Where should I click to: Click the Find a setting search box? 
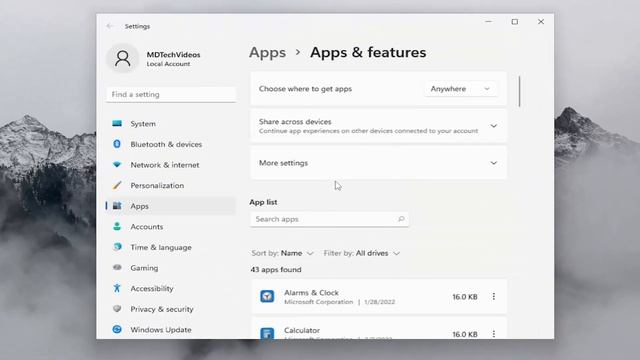171,94
